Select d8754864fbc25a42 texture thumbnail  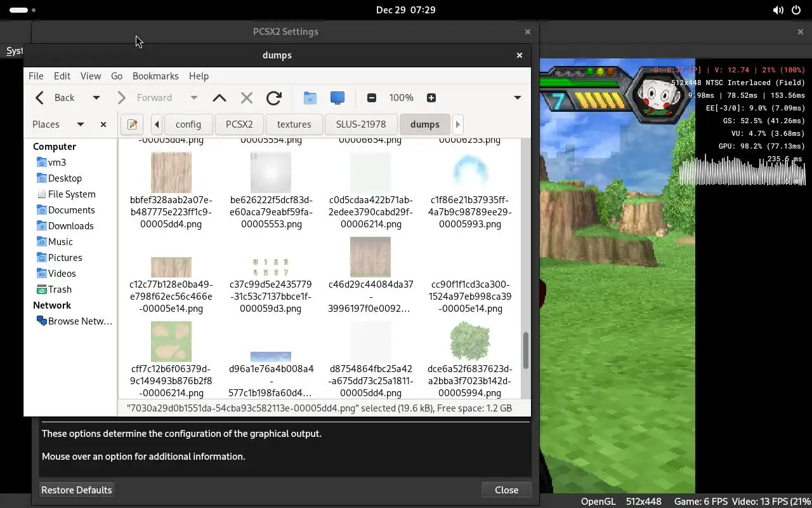tap(370, 342)
